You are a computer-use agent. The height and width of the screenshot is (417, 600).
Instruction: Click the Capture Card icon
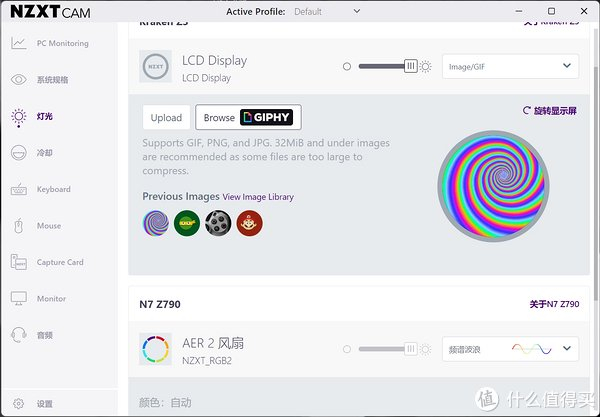(18, 262)
